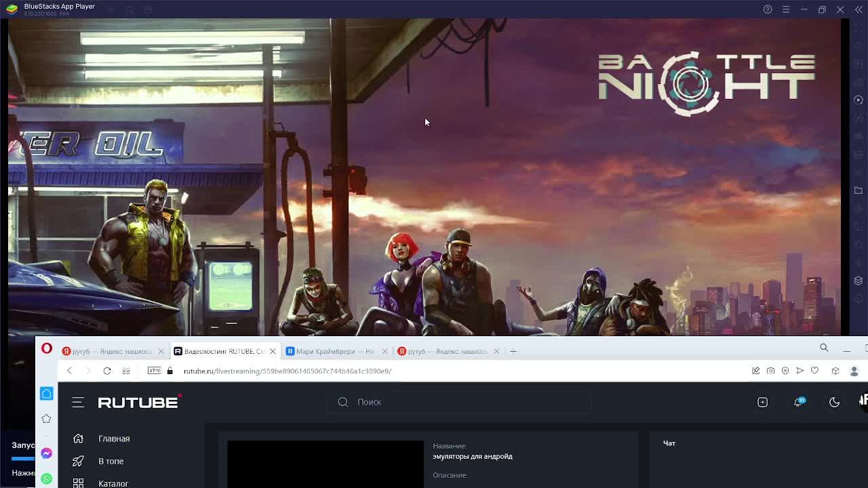This screenshot has height=488, width=868.
Task: Focus the address bar with rutube.ru URL
Action: point(288,371)
